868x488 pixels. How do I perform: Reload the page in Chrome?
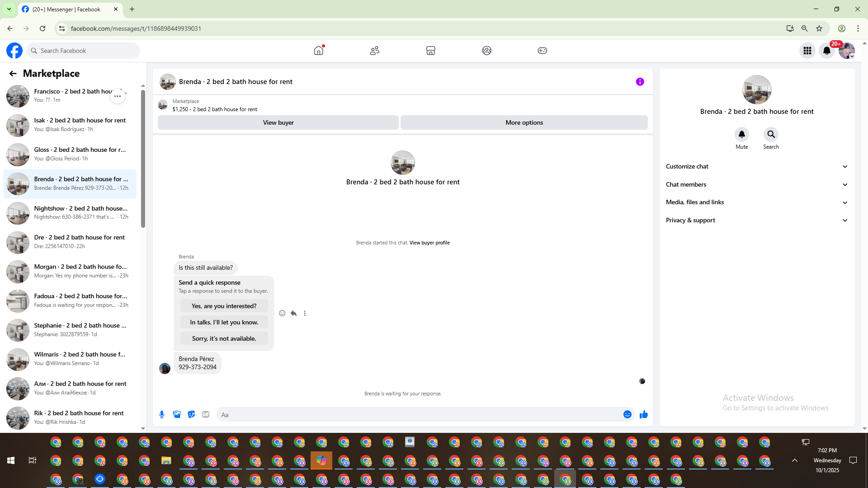tap(42, 28)
